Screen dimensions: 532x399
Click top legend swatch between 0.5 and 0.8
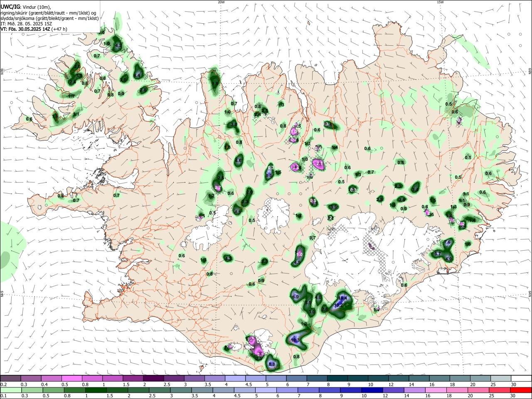[72, 379]
